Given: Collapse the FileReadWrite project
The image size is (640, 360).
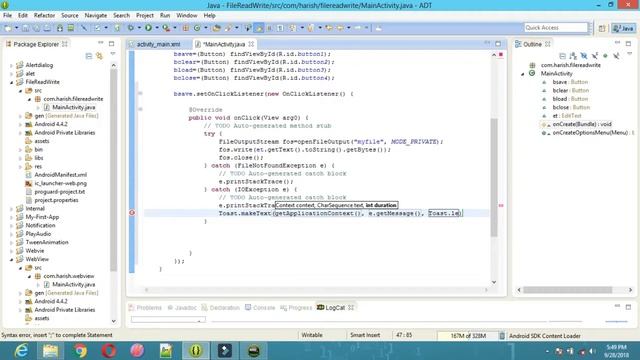Looking at the screenshot, I should click(x=11, y=82).
